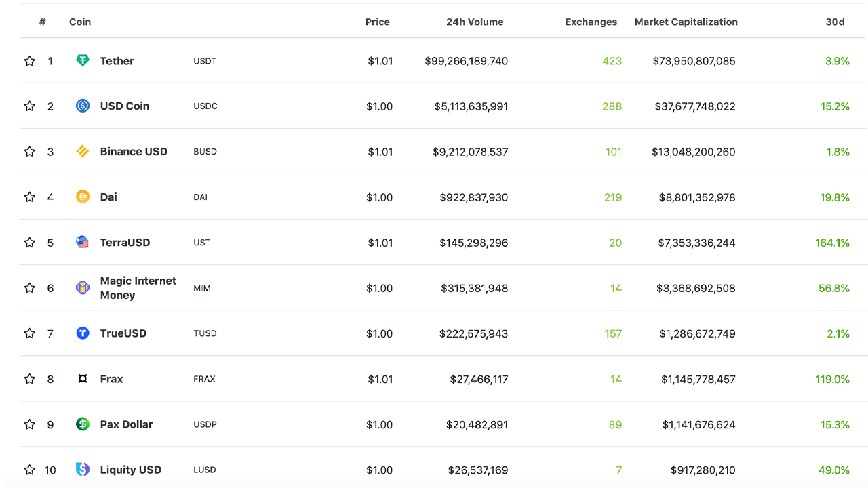
Task: Favorite USD Coin with its star
Action: 29,106
